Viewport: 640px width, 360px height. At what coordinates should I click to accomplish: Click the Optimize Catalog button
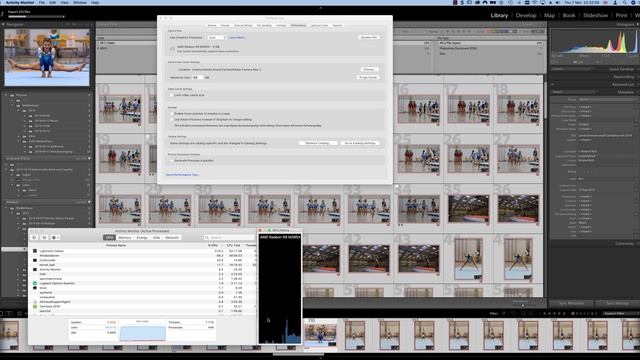coord(318,143)
